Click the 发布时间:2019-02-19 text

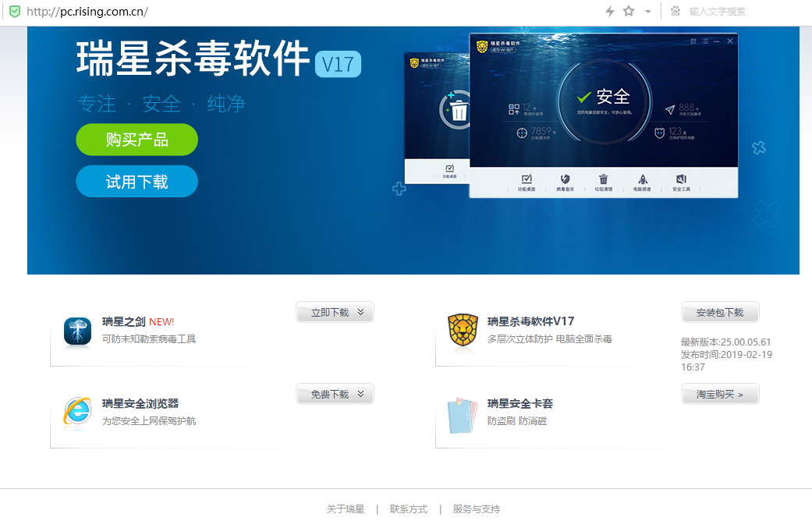(x=726, y=355)
